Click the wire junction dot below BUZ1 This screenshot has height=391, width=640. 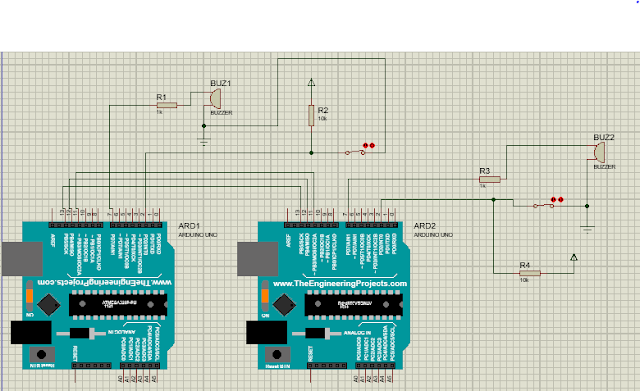[x=204, y=126]
